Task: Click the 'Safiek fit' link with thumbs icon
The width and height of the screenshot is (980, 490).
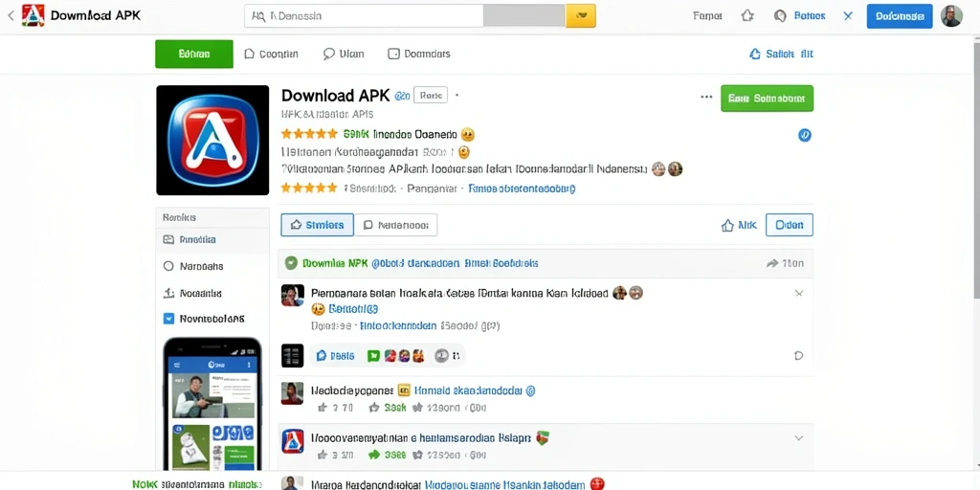Action: (x=781, y=54)
